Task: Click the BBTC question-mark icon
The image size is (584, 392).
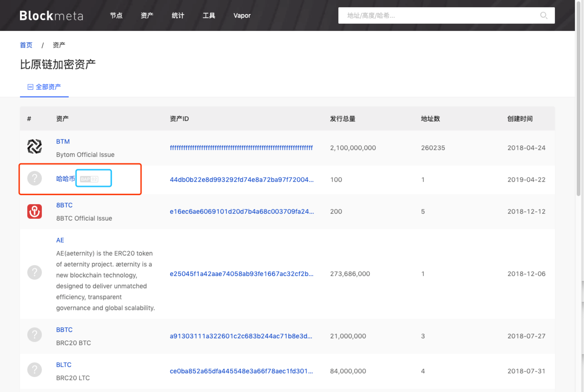Action: 35,335
